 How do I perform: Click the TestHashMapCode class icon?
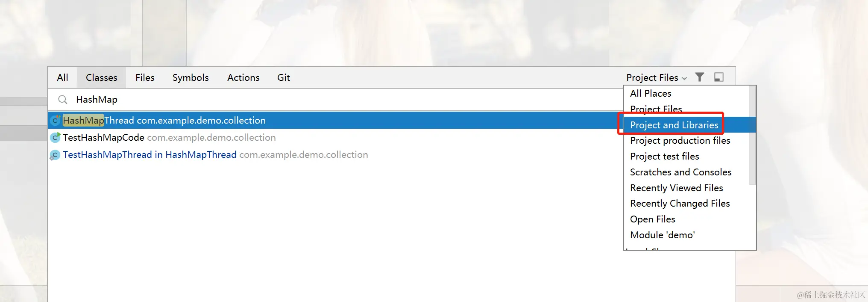coord(55,137)
